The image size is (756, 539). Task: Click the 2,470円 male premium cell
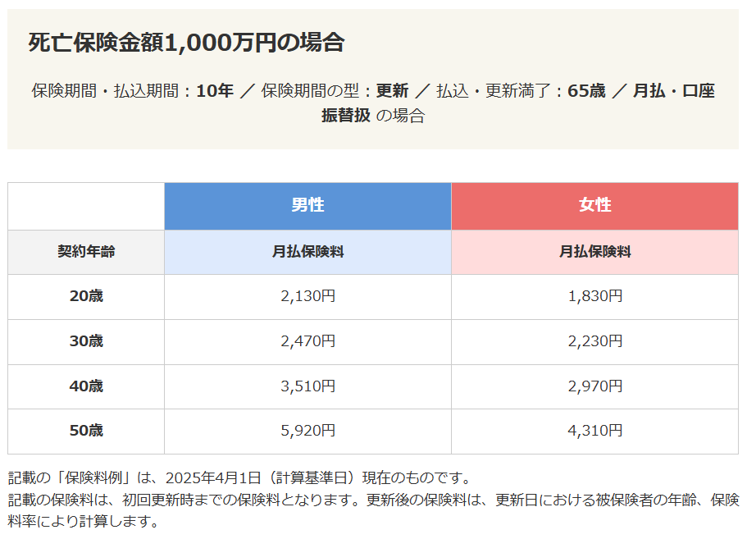pyautogui.click(x=307, y=341)
